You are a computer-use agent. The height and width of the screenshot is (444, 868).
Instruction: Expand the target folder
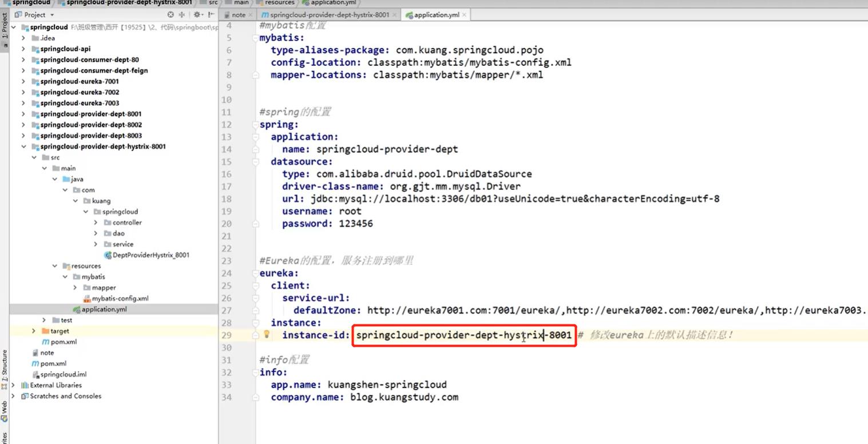point(34,331)
